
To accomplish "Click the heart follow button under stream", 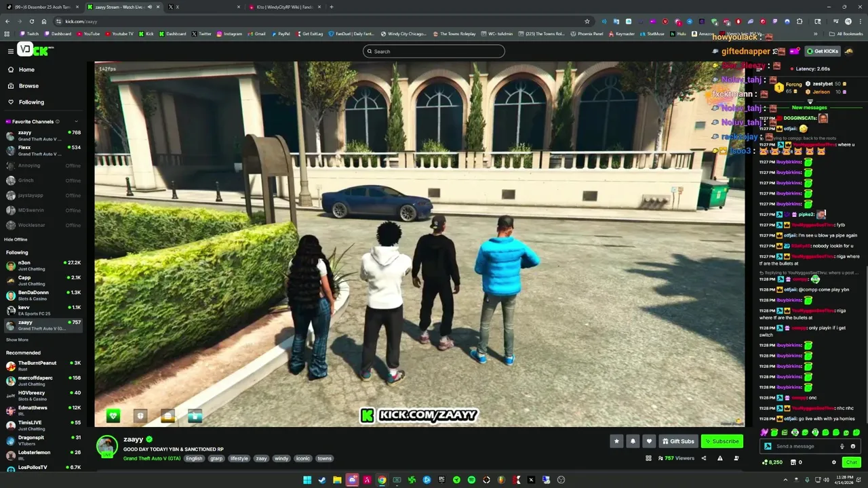I will tap(649, 441).
